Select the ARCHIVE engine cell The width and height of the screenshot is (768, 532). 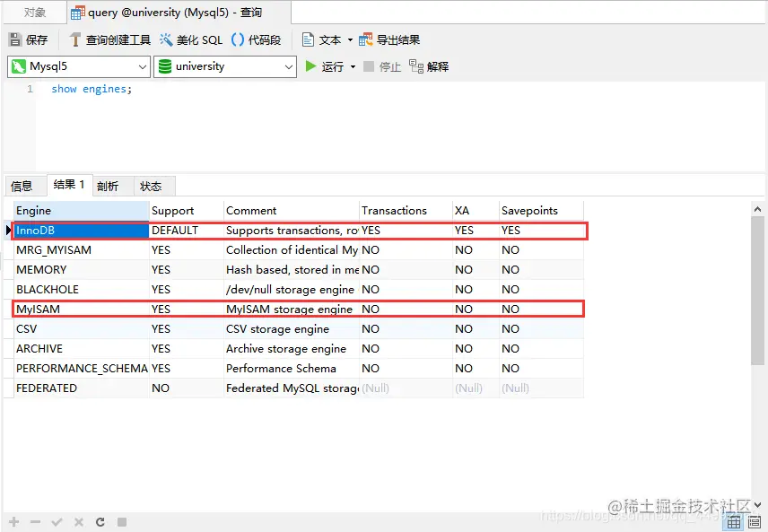click(82, 349)
